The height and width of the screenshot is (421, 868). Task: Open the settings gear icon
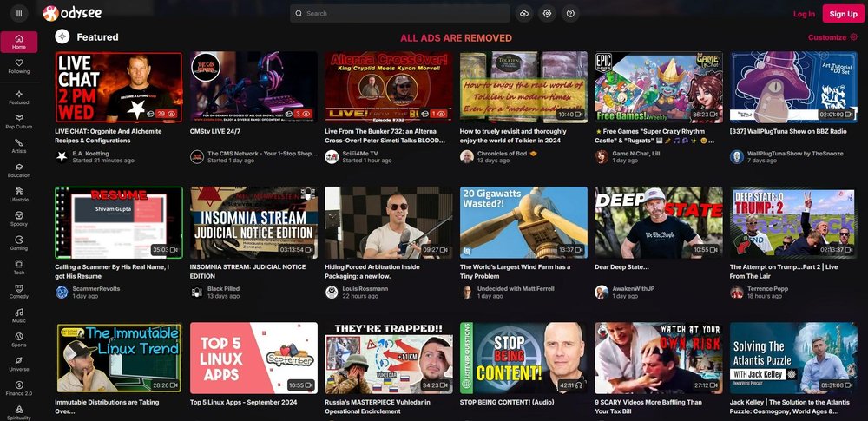click(x=547, y=13)
